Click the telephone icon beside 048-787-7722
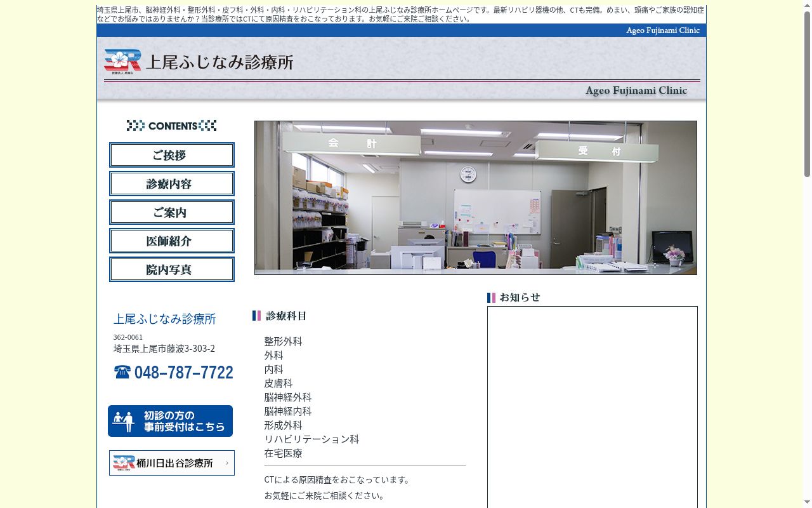This screenshot has height=508, width=812. (x=122, y=371)
